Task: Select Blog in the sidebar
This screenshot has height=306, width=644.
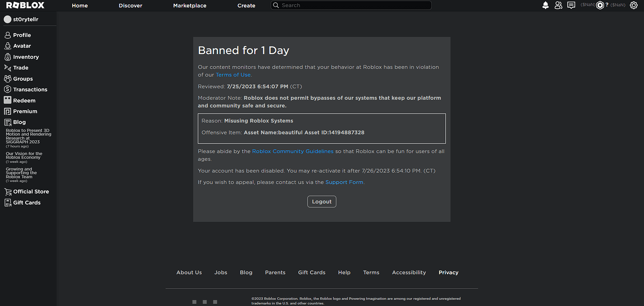Action: click(x=20, y=122)
